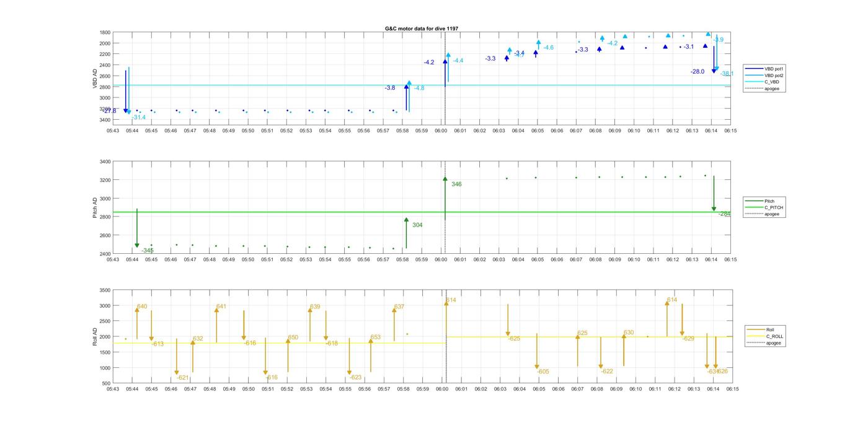Click the VBD value label '-28.0'
Viewport: 868px width, 430px height.
point(697,72)
